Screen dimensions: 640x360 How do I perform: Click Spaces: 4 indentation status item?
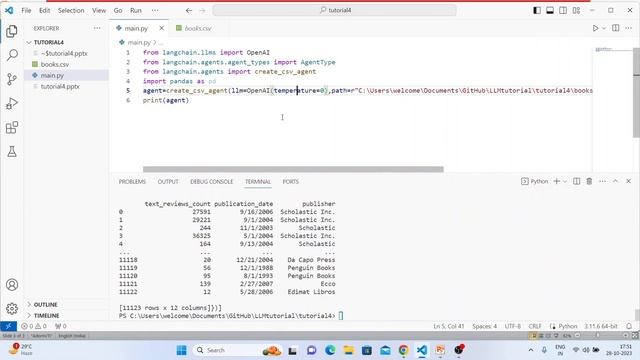(484, 326)
